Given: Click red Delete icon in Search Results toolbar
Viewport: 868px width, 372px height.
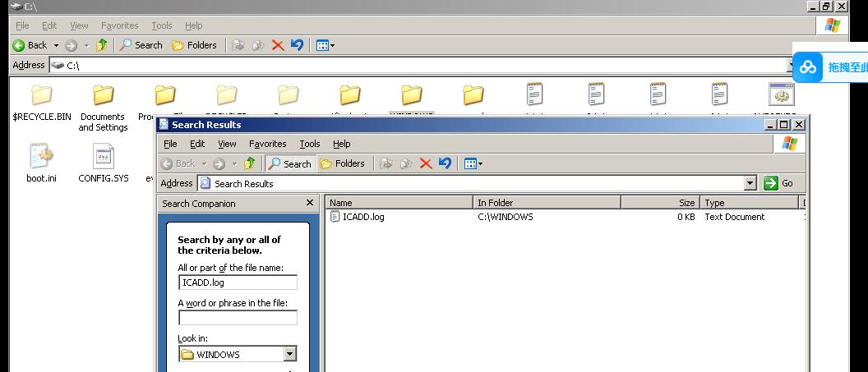Looking at the screenshot, I should 426,163.
